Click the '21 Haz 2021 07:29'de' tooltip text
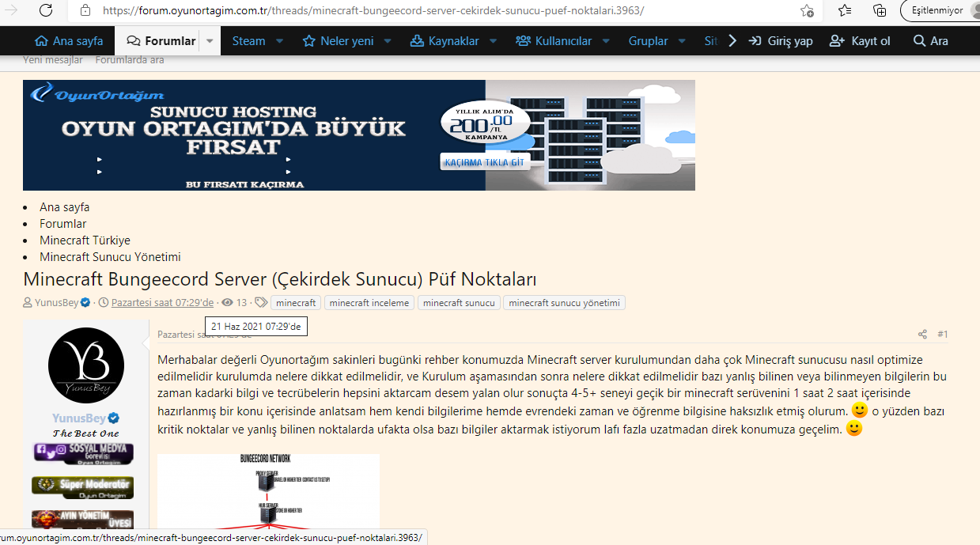The image size is (980, 545). [255, 326]
